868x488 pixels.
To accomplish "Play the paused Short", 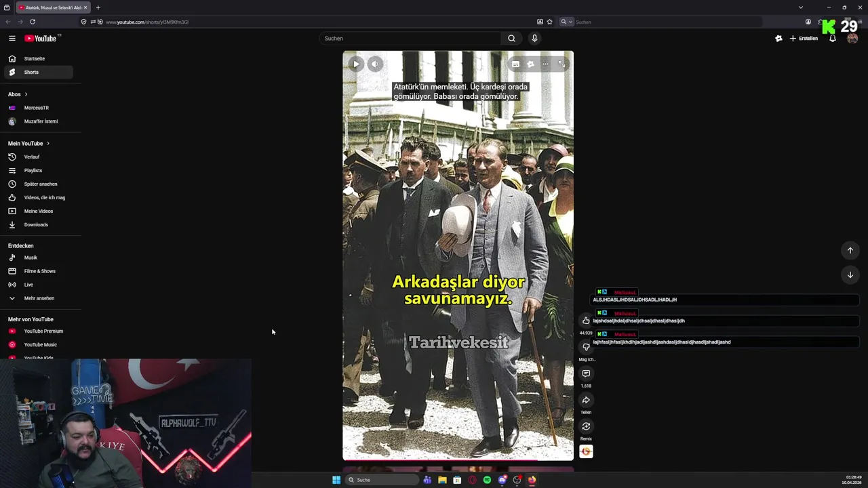I will point(355,64).
